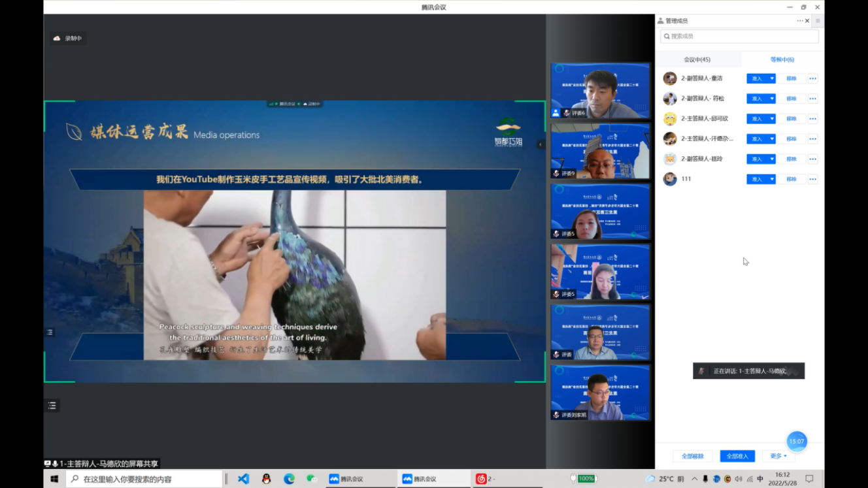Remove participant 111 using the 移除 button
This screenshot has width=868, height=488.
click(792, 179)
